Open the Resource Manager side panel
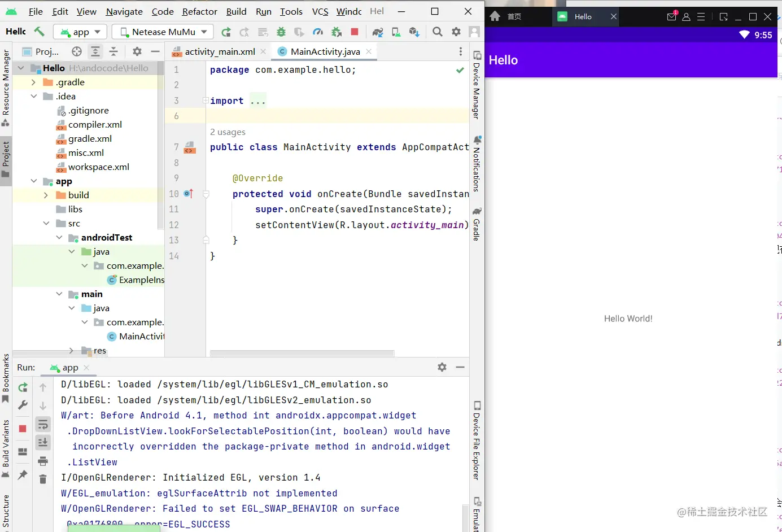This screenshot has width=782, height=532. (x=6, y=88)
